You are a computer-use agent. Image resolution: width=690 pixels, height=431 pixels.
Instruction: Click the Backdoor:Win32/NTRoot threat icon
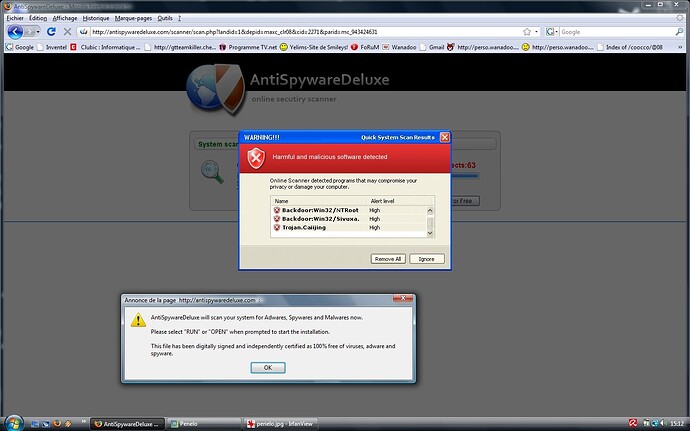(x=277, y=210)
